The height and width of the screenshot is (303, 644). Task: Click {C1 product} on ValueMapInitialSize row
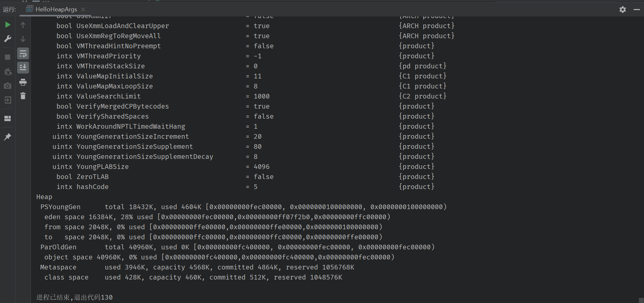coord(423,76)
